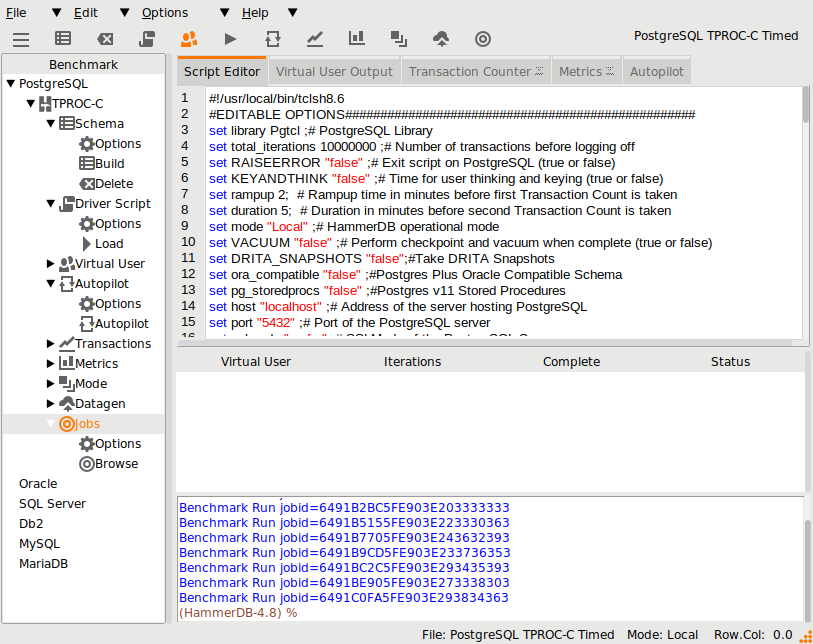Screen dimensions: 813x644
Task: Collapse the PostgreSQL tree node
Action: (x=10, y=83)
